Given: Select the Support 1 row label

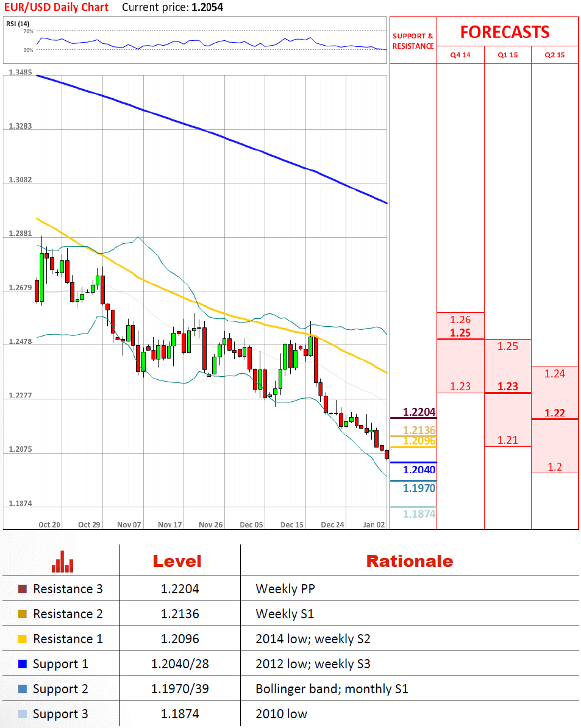Looking at the screenshot, I should 60,665.
